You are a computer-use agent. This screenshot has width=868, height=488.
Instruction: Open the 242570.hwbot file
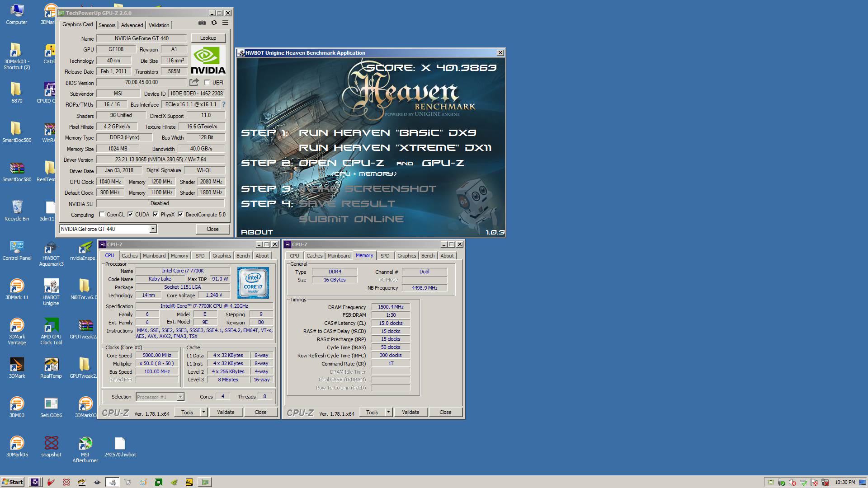[120, 447]
